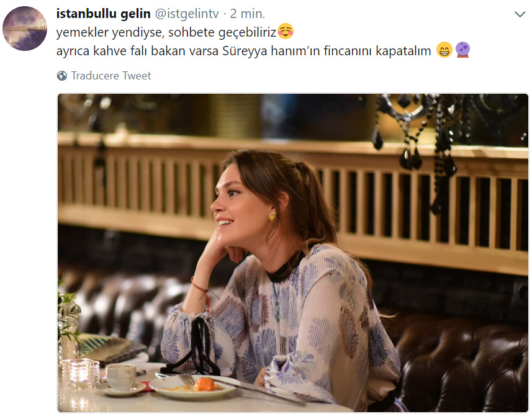Click the coffee cup in the photo
This screenshot has height=419, width=532.
120,376
